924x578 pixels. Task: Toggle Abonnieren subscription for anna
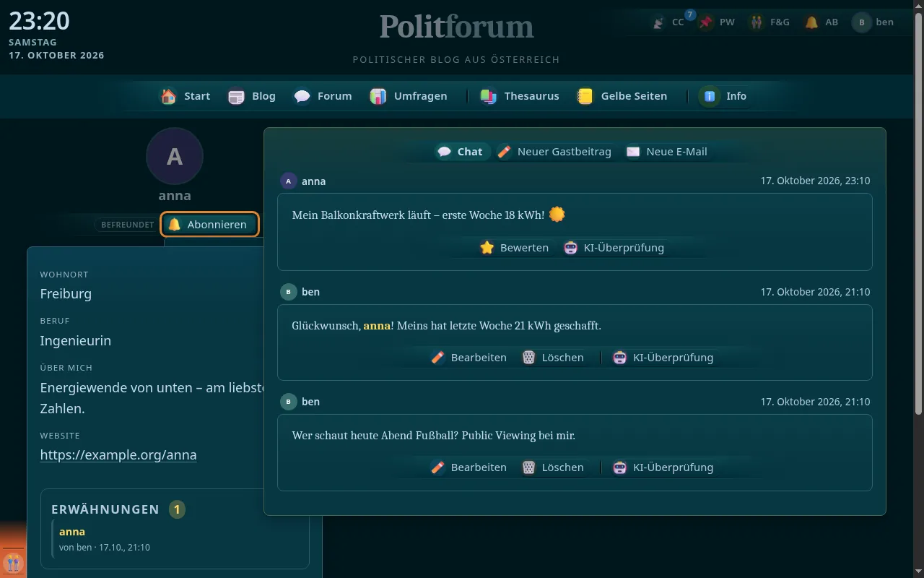click(209, 225)
